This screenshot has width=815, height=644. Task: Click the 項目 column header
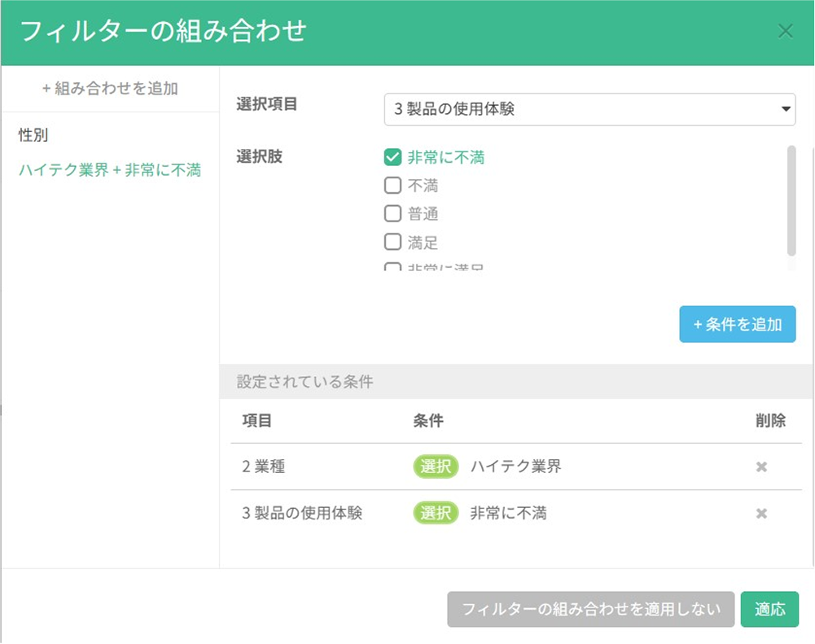click(256, 420)
